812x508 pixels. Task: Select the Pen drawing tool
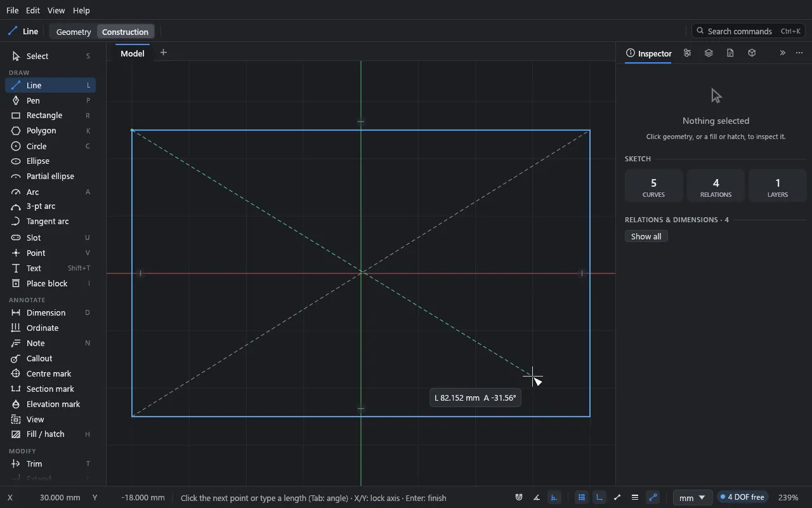point(51,100)
